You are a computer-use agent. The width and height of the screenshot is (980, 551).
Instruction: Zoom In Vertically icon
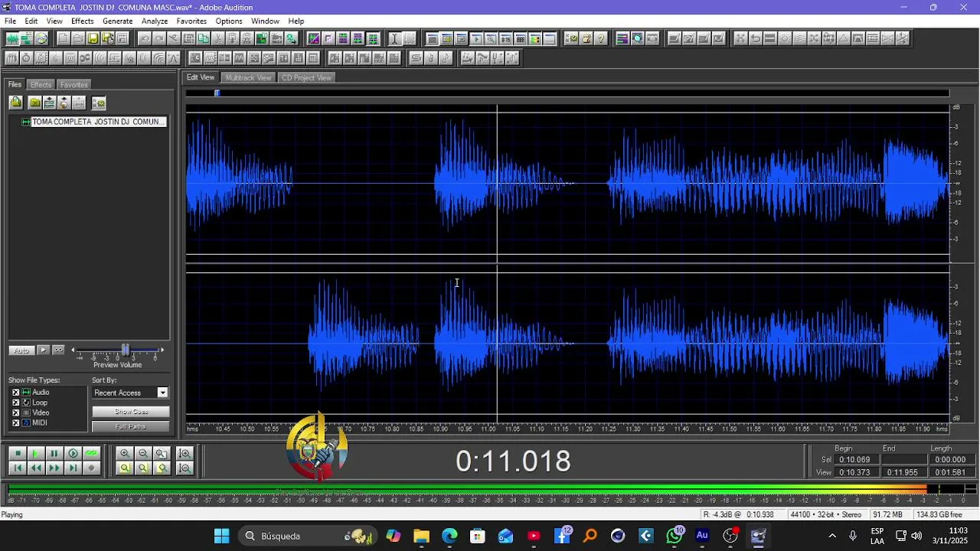coord(185,453)
